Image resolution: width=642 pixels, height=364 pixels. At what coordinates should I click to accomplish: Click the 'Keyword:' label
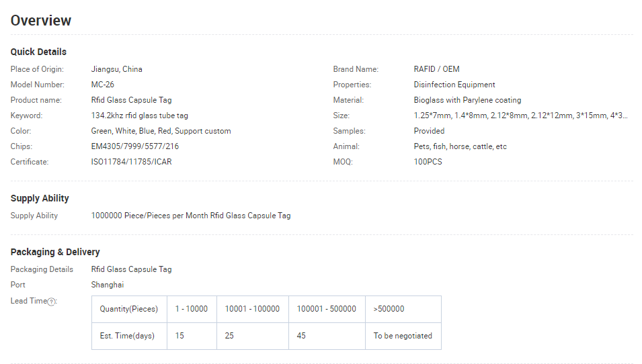pyautogui.click(x=27, y=116)
